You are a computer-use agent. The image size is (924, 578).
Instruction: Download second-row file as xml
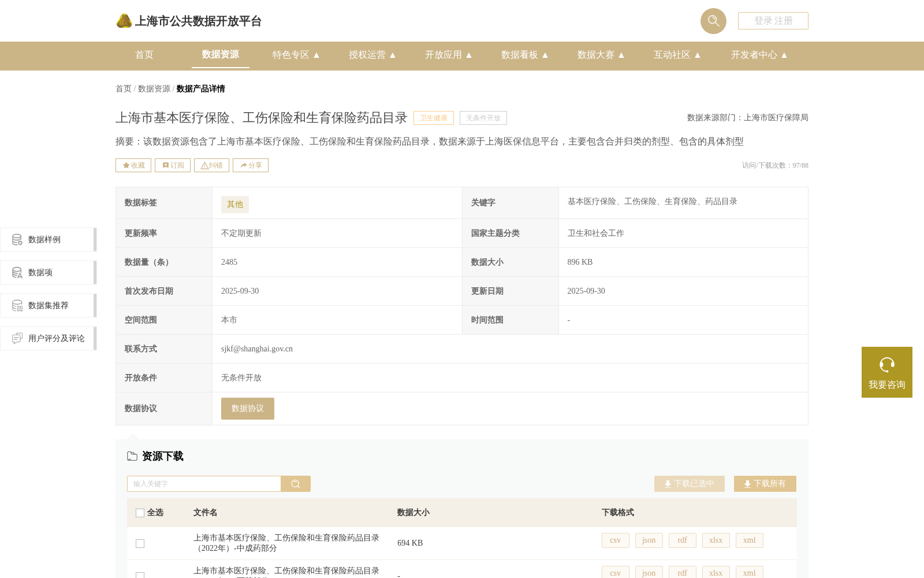(x=750, y=572)
